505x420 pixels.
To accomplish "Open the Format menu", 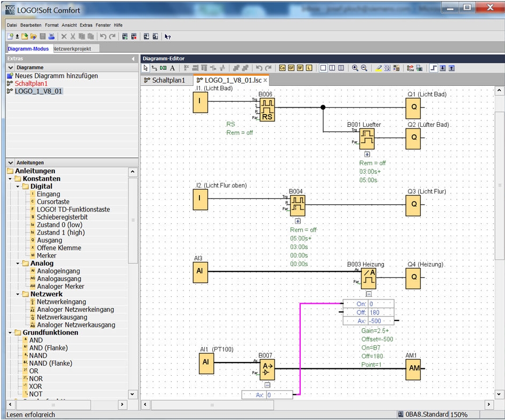I will (52, 25).
